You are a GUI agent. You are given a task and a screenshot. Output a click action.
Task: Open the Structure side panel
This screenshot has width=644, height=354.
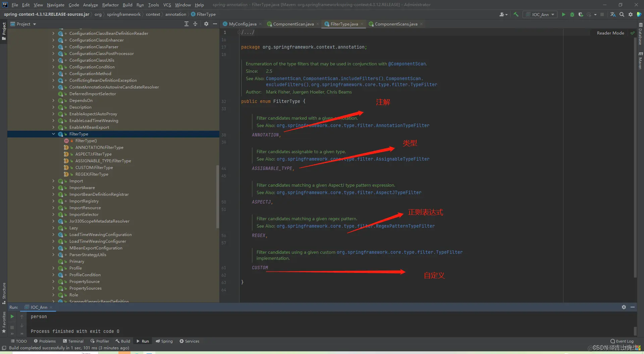4,293
